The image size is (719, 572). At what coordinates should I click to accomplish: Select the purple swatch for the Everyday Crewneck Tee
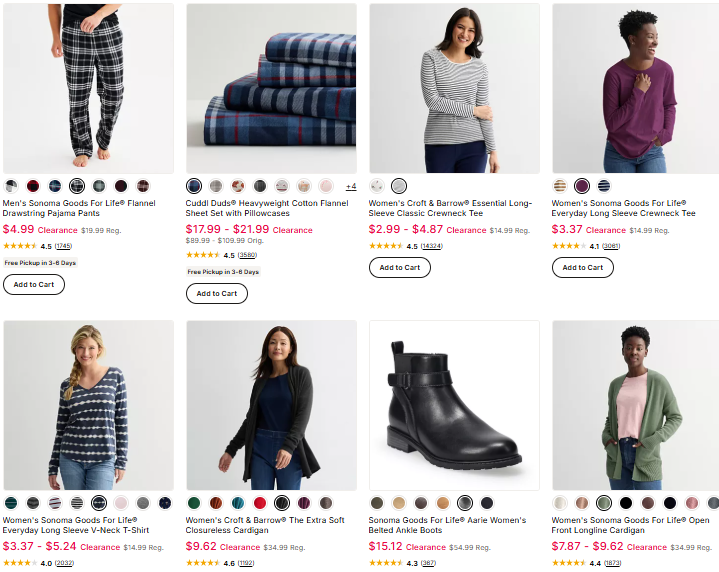point(582,186)
